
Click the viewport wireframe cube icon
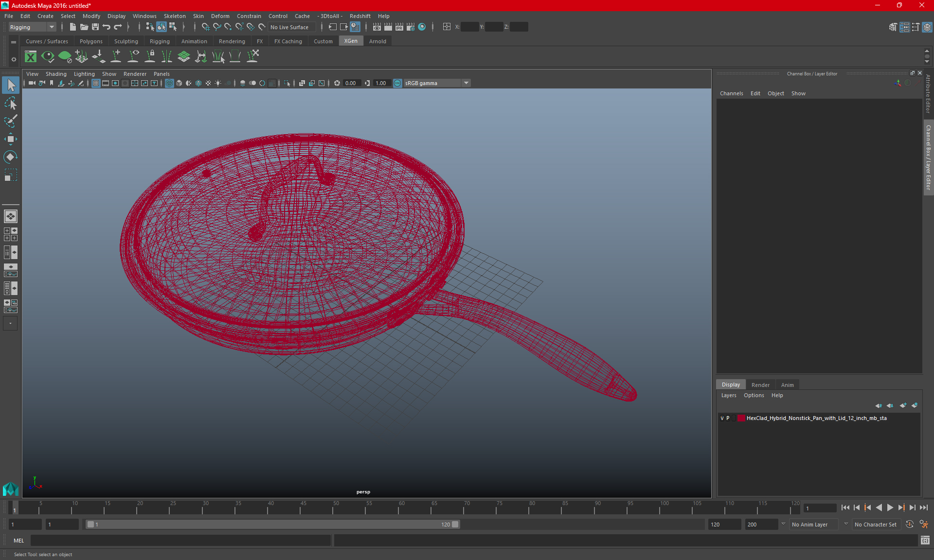(x=169, y=83)
